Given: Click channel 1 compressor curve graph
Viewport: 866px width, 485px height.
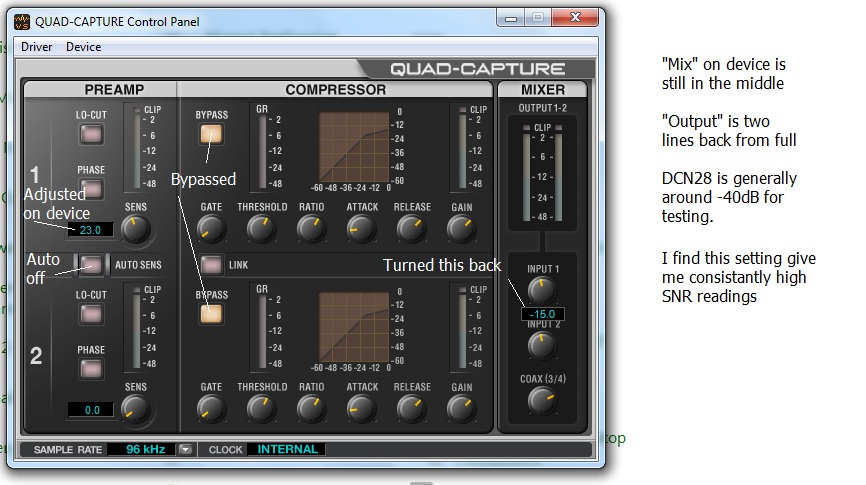Looking at the screenshot, I should [354, 147].
